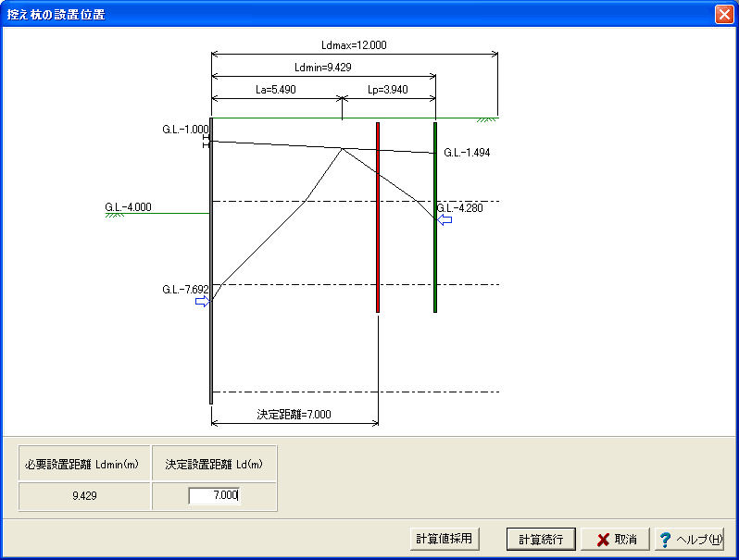Focus the 決定設置距離 Ld input field
The height and width of the screenshot is (560, 739).
(x=214, y=495)
